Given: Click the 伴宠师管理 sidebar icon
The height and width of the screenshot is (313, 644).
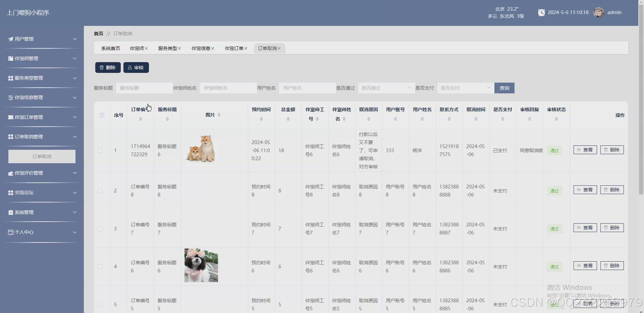Looking at the screenshot, I should (10, 58).
